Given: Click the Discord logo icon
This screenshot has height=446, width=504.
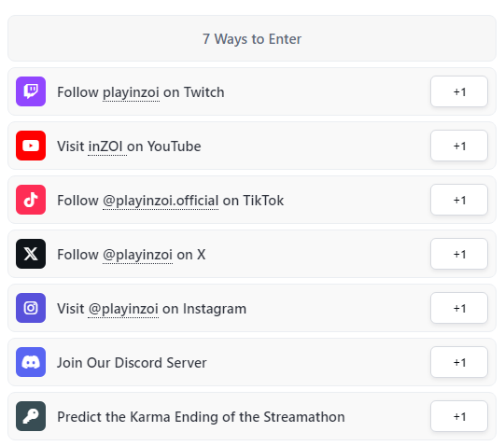Looking at the screenshot, I should pyautogui.click(x=31, y=362).
